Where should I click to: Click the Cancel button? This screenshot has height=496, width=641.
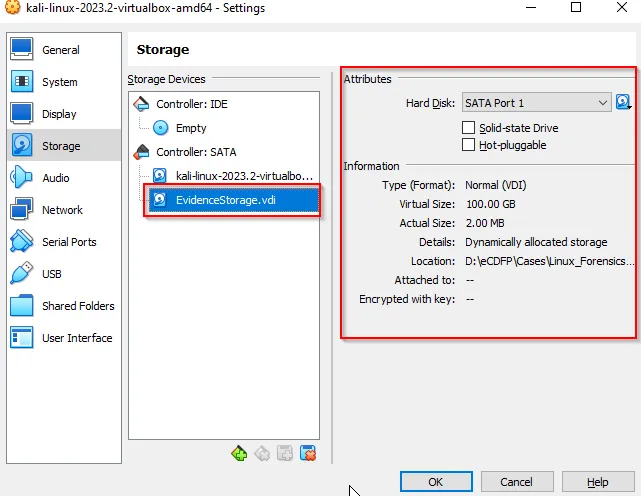pyautogui.click(x=516, y=482)
